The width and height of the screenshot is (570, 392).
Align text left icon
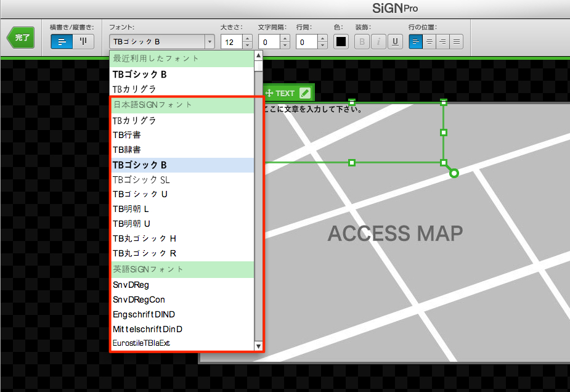click(415, 42)
